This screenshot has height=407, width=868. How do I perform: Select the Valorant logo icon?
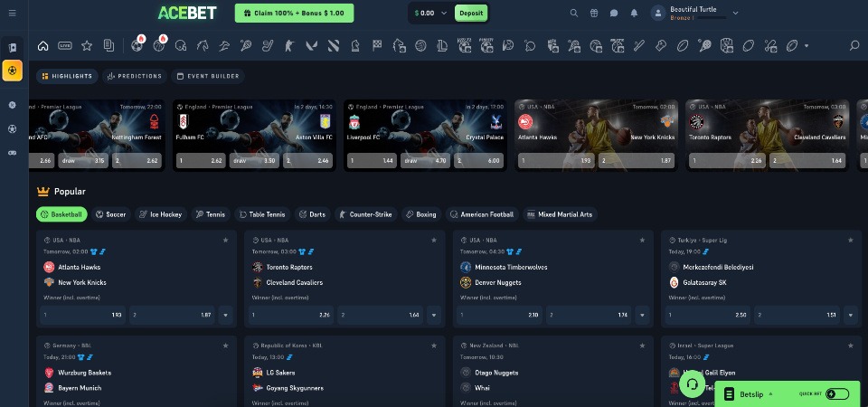pyautogui.click(x=312, y=46)
